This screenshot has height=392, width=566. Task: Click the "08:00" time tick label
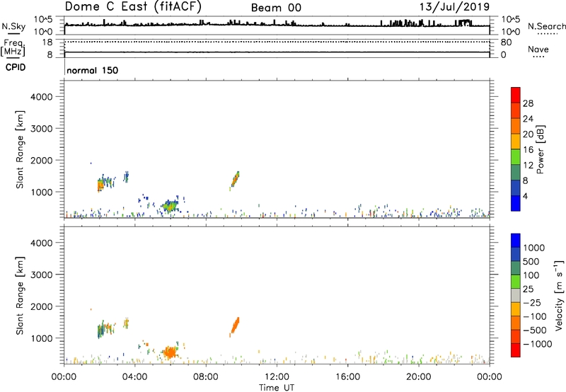(x=206, y=377)
